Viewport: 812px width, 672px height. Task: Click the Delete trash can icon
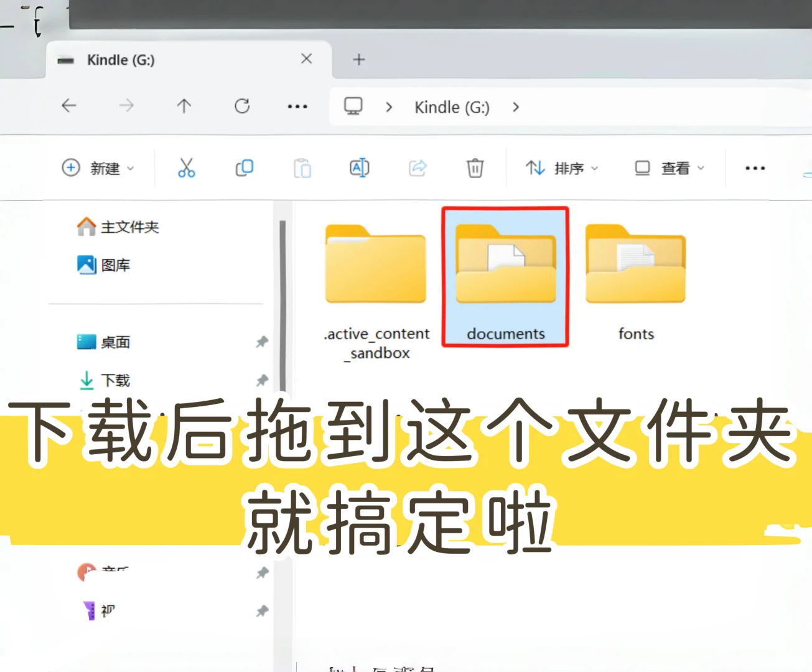click(x=475, y=168)
